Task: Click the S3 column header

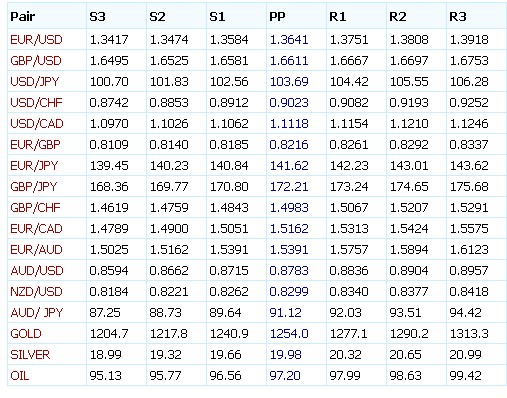Action: point(97,17)
